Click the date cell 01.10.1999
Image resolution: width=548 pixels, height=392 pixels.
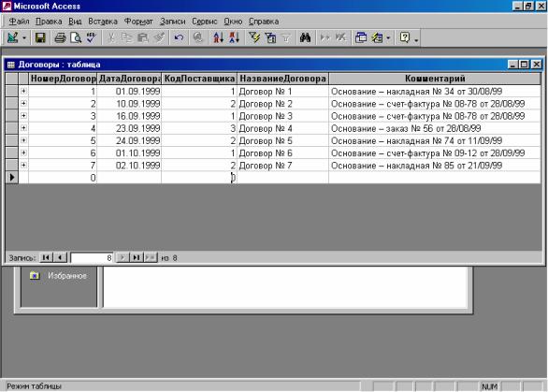click(x=129, y=153)
